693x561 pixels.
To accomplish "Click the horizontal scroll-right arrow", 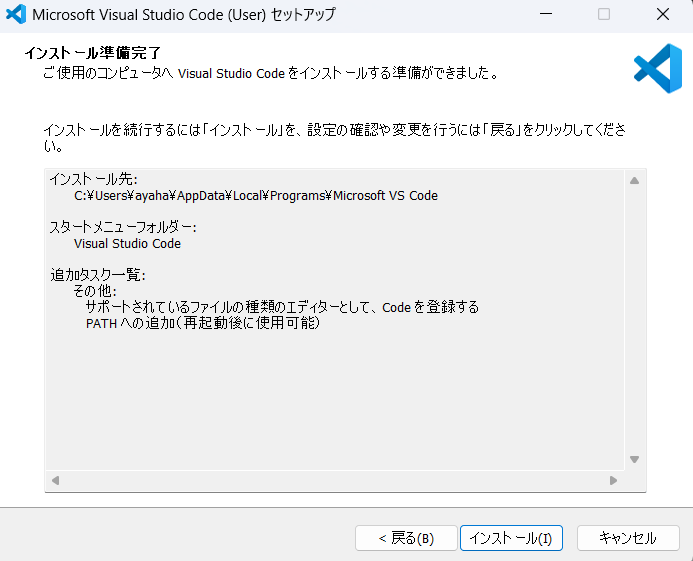I will [613, 481].
